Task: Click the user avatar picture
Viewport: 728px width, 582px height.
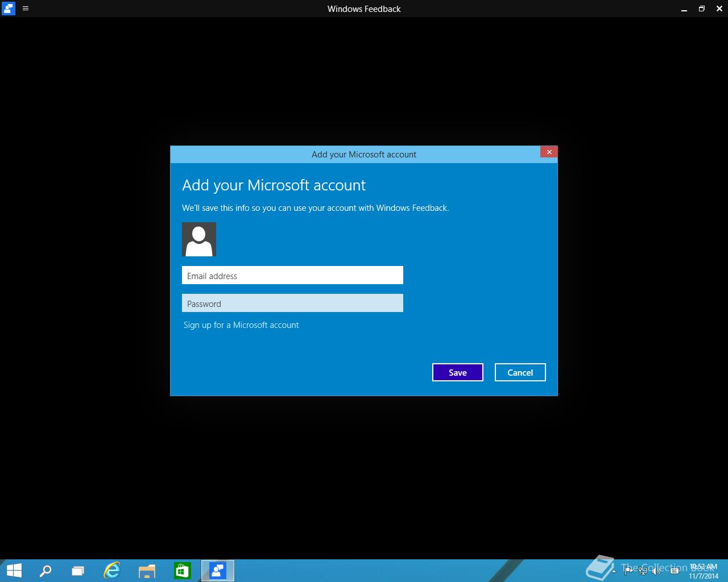Action: (199, 239)
